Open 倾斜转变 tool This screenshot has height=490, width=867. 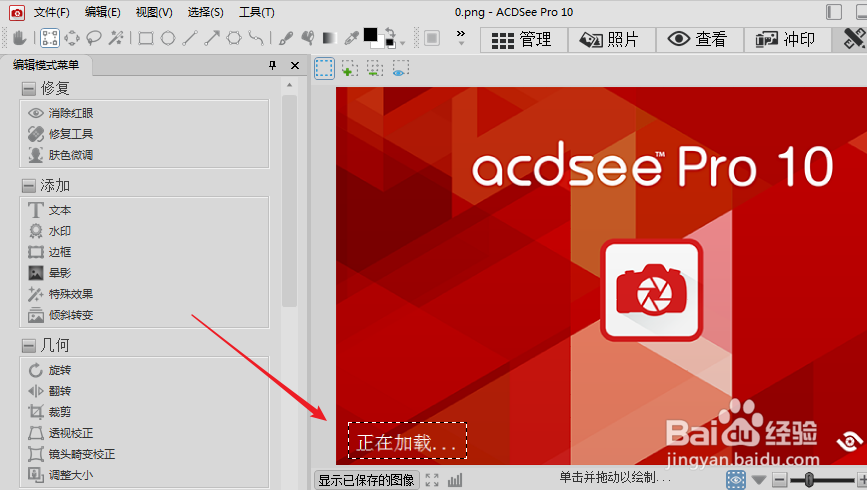[60, 315]
